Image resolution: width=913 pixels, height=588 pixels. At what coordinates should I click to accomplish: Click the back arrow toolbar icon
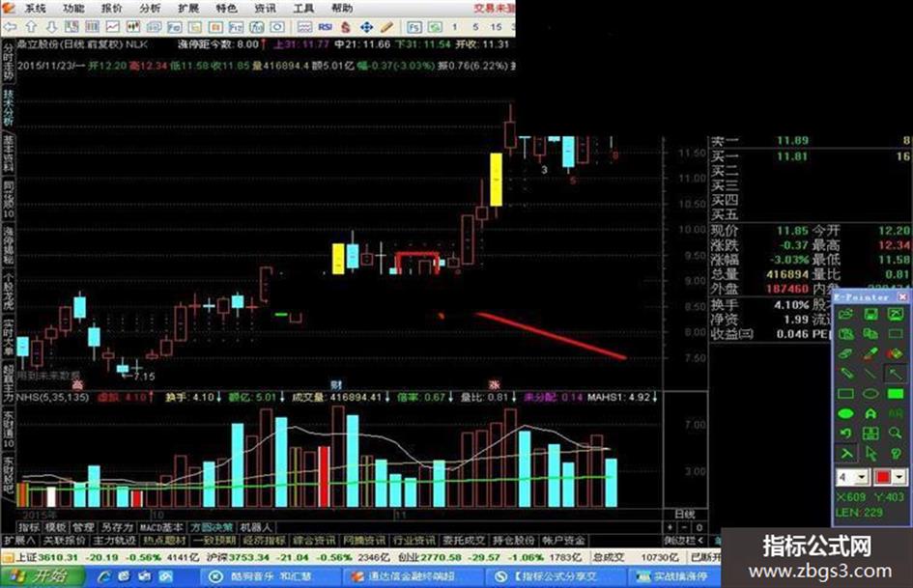click(10, 27)
